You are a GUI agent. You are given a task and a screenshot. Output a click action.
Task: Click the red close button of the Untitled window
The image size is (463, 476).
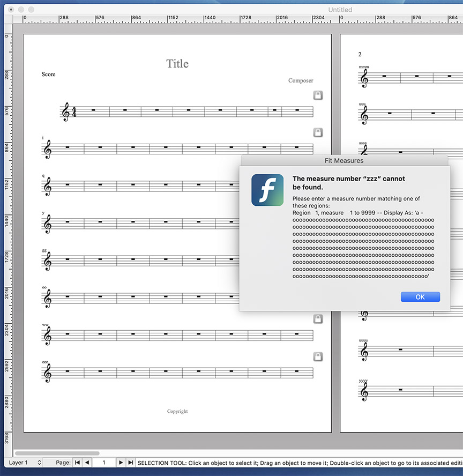pos(11,10)
